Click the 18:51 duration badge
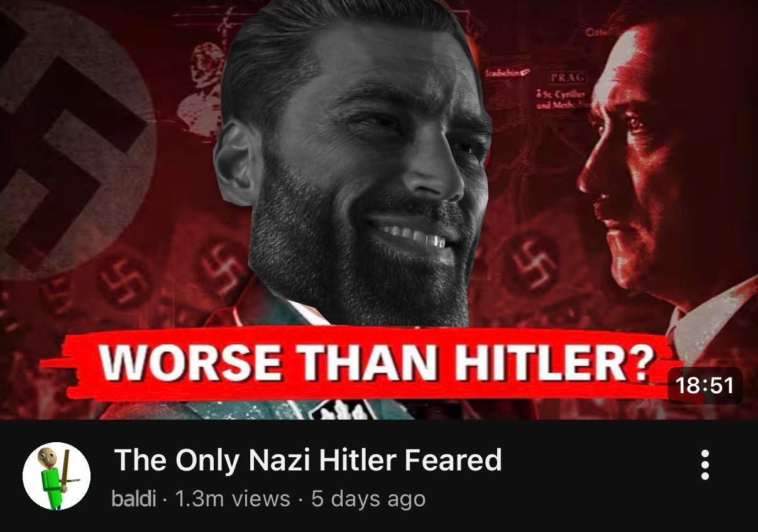 coord(705,385)
